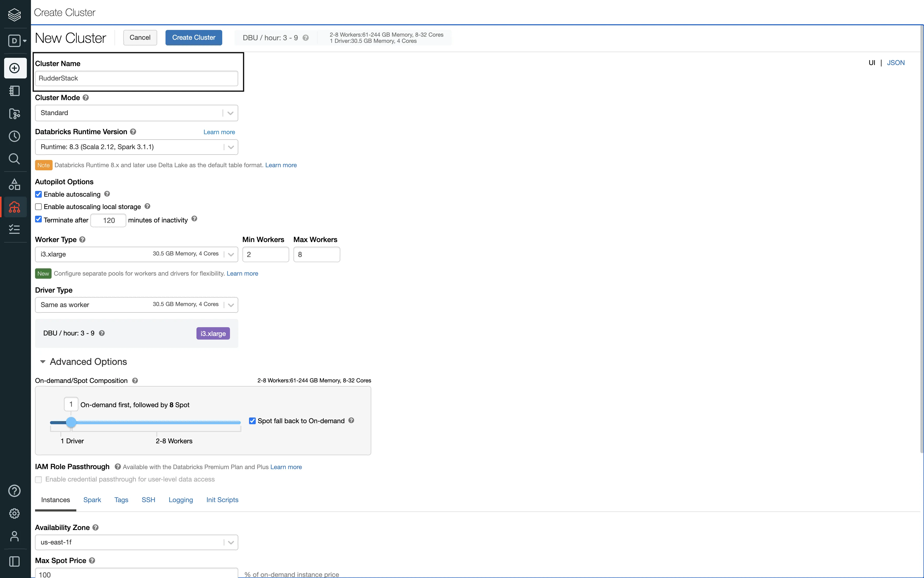Switch to the Init Scripts tab

222,500
